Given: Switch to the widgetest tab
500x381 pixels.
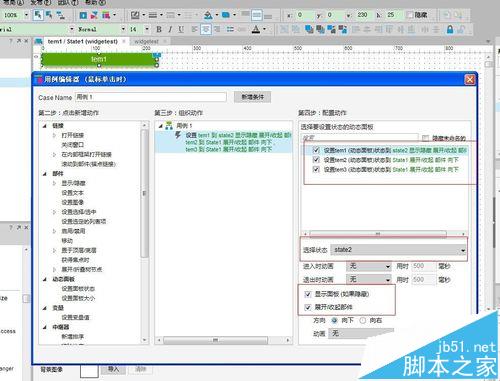Looking at the screenshot, I should pos(146,41).
